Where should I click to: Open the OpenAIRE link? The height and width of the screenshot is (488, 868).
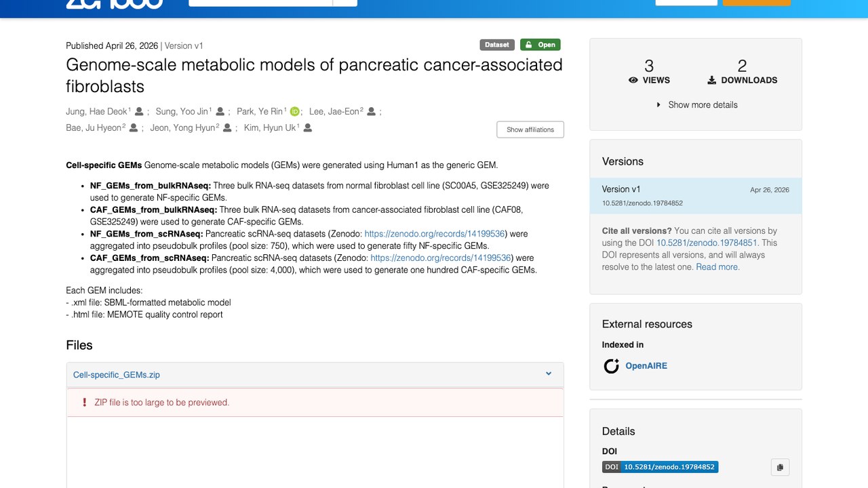646,366
